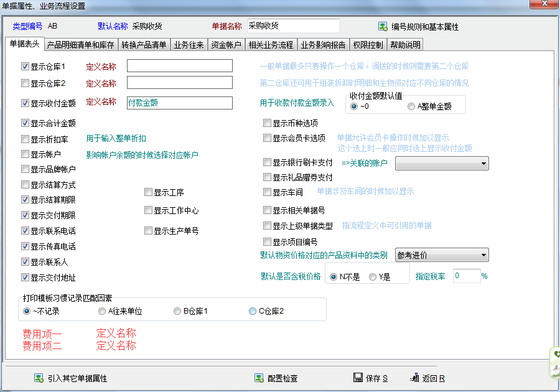Toggle the 显示折扣率 checkbox
Screen dimensions: 560x392
[x=25, y=139]
